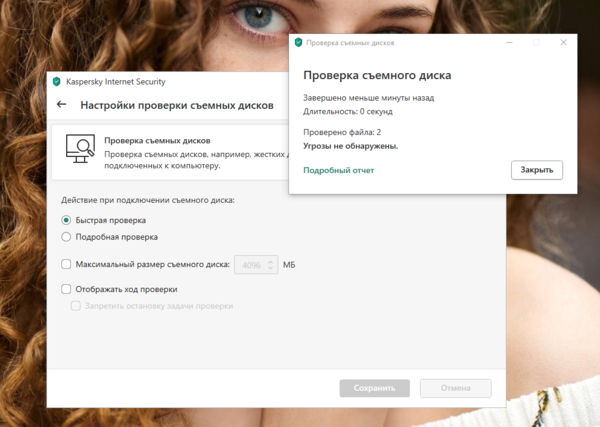The height and width of the screenshot is (427, 600).
Task: Go back using the arrow in settings window
Action: coord(61,104)
